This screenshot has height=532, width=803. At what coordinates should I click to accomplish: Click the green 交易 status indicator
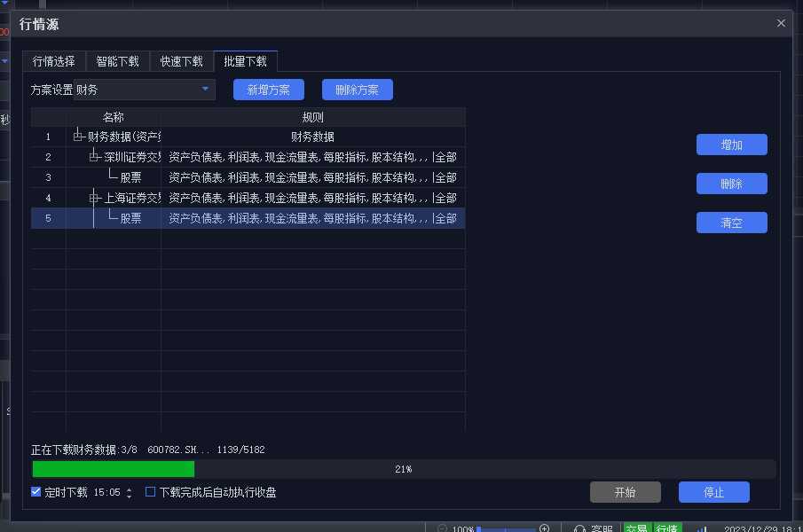pyautogui.click(x=637, y=528)
